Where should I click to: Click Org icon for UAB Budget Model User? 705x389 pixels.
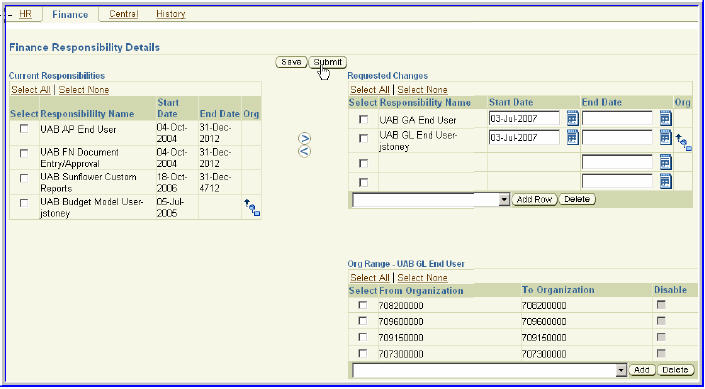(252, 208)
